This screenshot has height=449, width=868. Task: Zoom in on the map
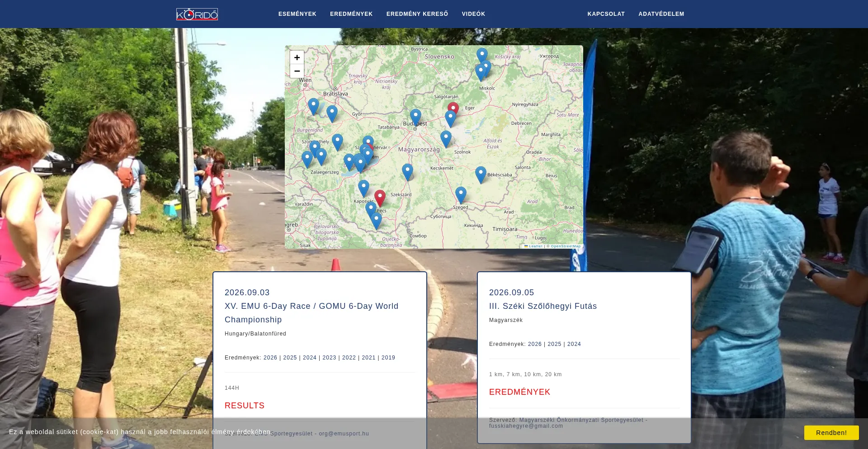coord(297,57)
